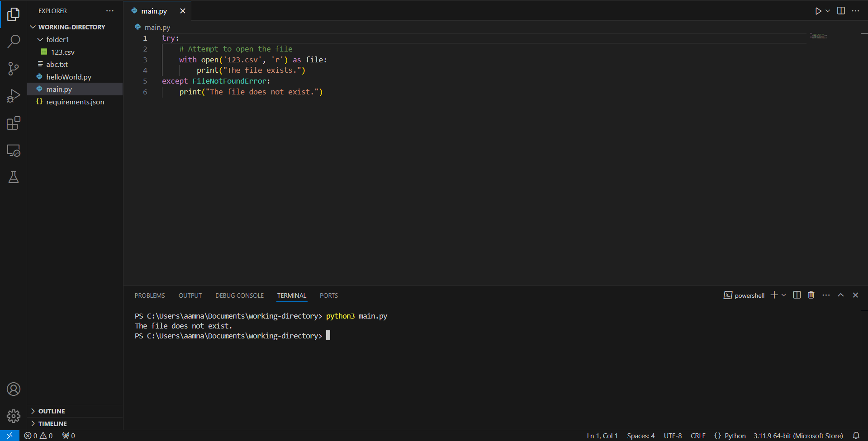Image resolution: width=868 pixels, height=441 pixels.
Task: Open the Search view
Action: click(14, 41)
